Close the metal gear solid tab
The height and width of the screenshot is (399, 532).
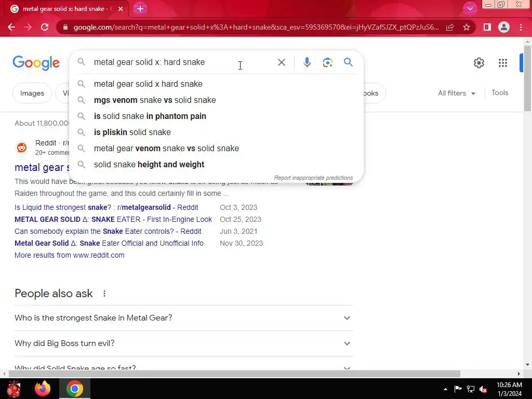click(x=121, y=9)
